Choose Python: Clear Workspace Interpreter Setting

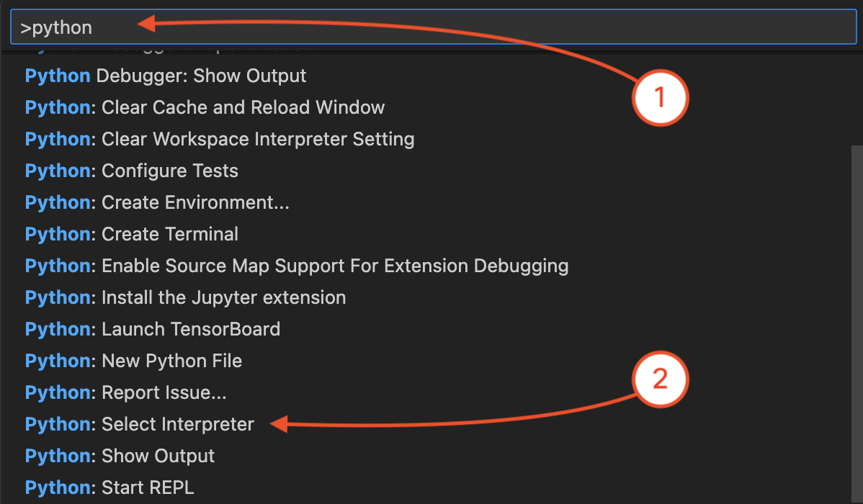(x=220, y=139)
